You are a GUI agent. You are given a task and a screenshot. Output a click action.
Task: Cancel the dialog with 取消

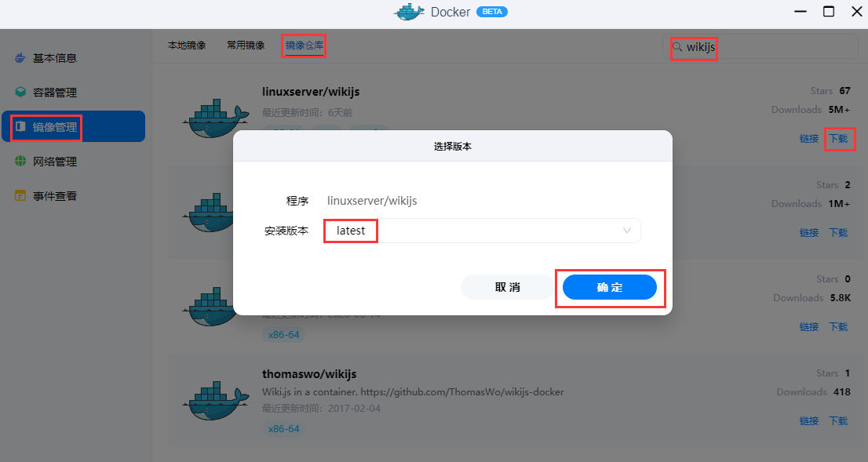(508, 287)
